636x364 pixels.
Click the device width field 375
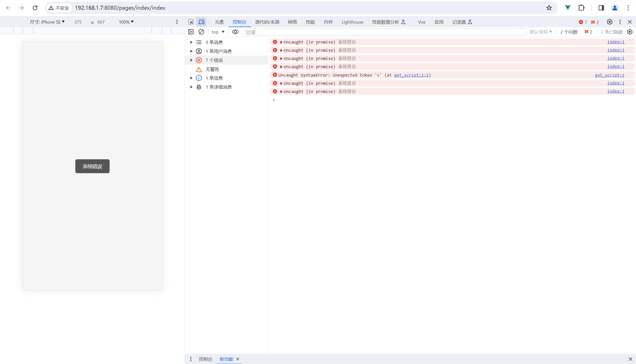tap(78, 22)
